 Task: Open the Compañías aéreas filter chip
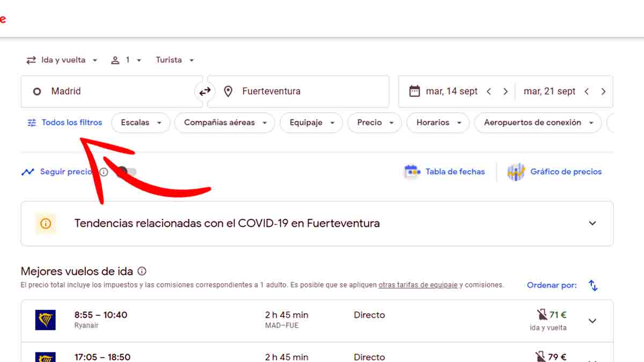point(224,123)
